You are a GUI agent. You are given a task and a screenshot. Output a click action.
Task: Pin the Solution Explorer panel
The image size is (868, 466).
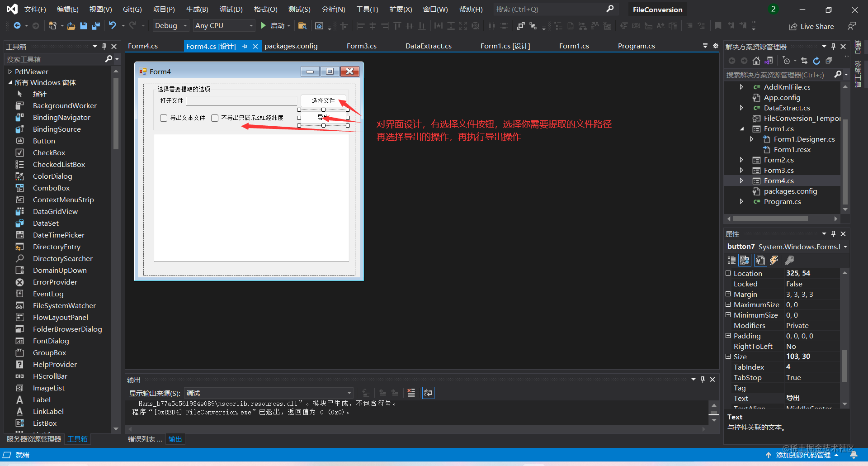point(833,46)
